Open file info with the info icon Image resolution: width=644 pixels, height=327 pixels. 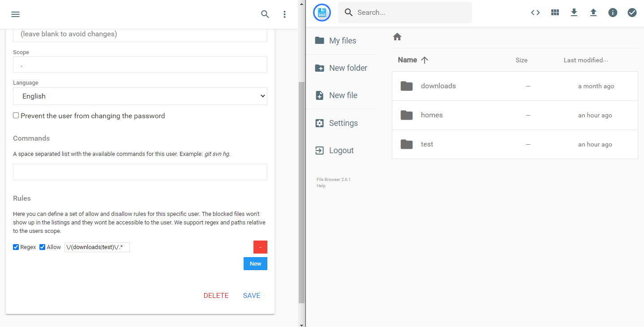[612, 13]
